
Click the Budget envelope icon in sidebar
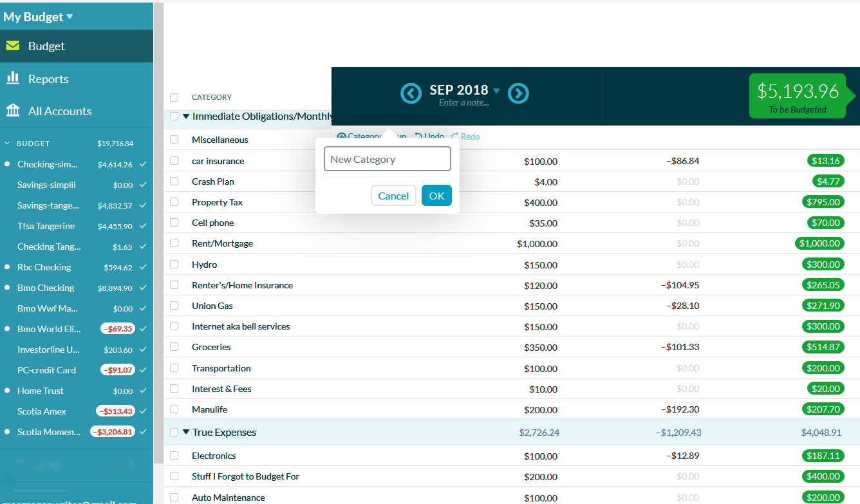13,46
